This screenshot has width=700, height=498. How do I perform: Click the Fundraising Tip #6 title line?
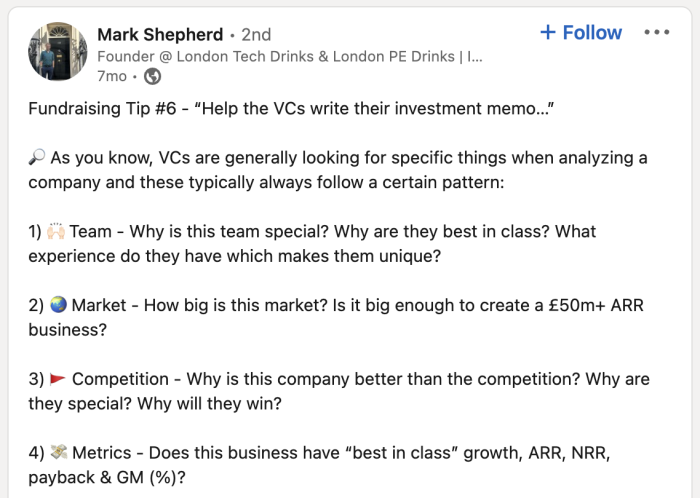(292, 108)
